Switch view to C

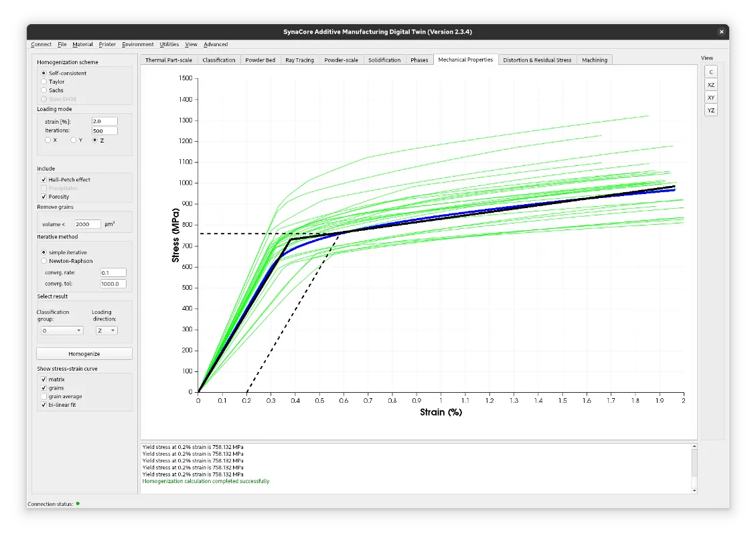coord(711,72)
